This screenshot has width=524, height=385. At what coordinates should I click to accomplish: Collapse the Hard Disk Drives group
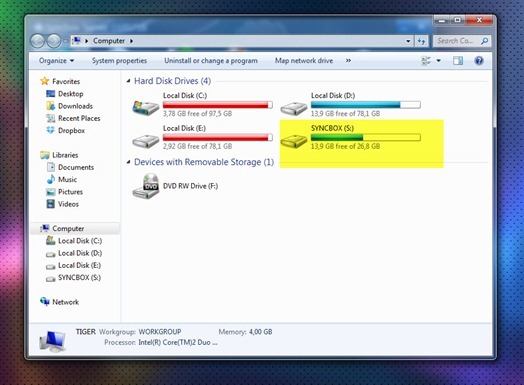(128, 81)
